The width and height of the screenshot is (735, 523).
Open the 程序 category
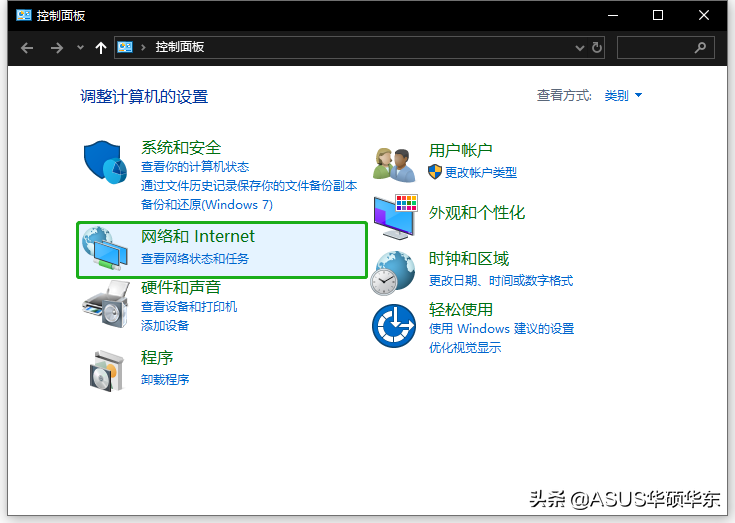pyautogui.click(x=157, y=358)
